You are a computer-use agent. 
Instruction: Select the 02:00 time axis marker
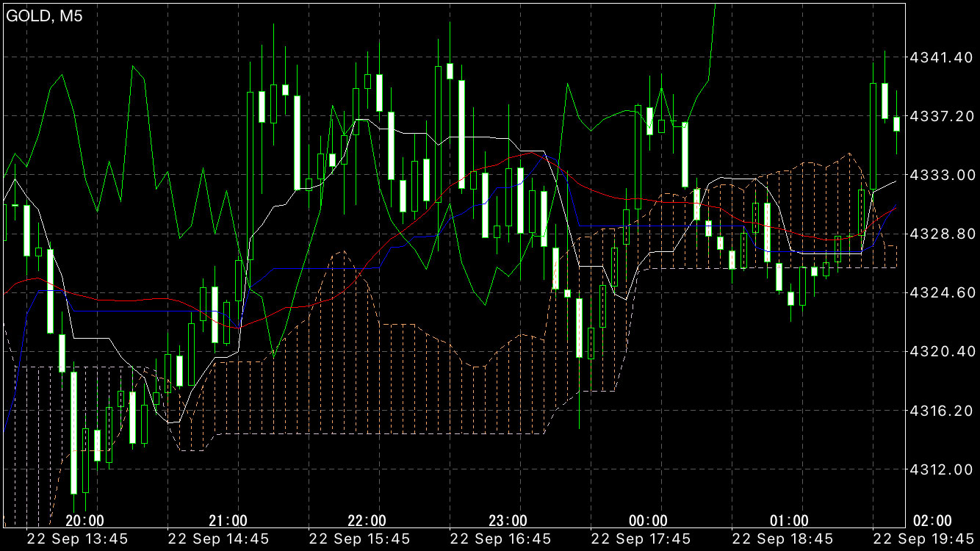tap(932, 521)
